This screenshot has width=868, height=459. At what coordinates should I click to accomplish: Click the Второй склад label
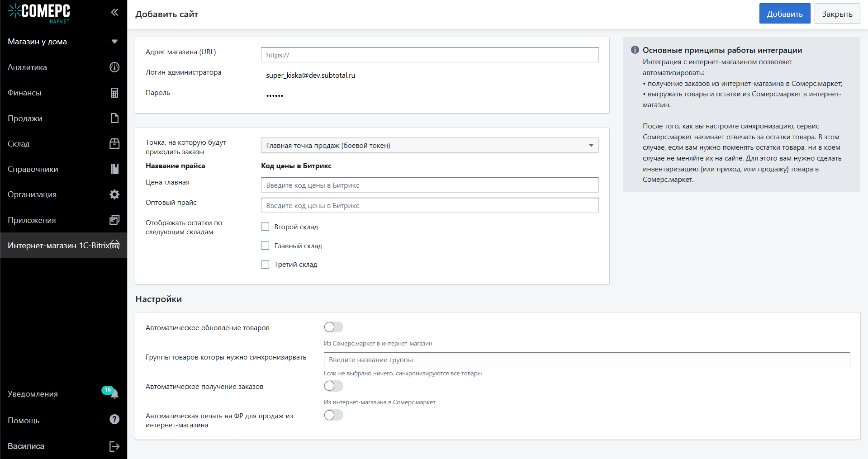click(x=296, y=227)
